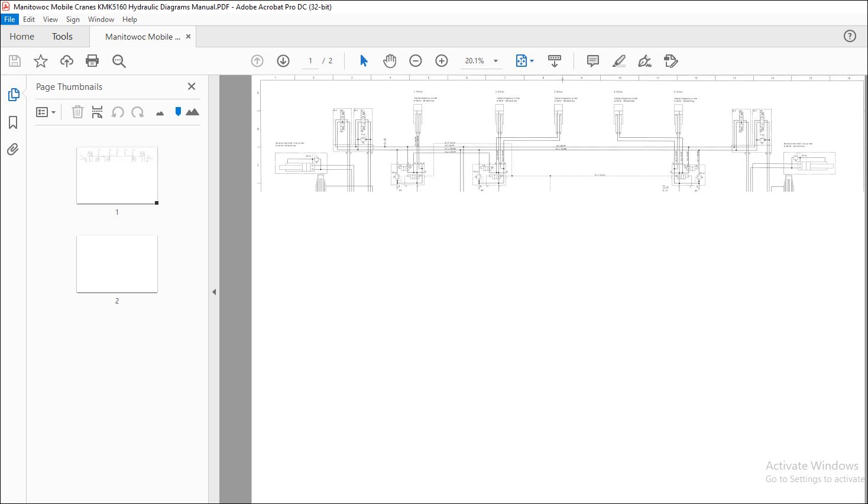Collapse the navigation pane arrow

click(214, 292)
